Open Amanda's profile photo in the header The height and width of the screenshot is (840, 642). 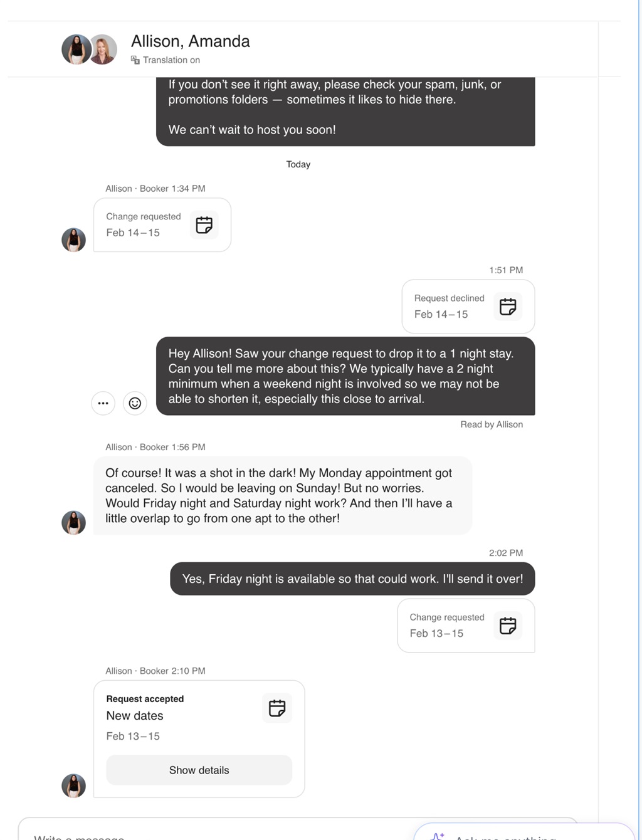(104, 50)
